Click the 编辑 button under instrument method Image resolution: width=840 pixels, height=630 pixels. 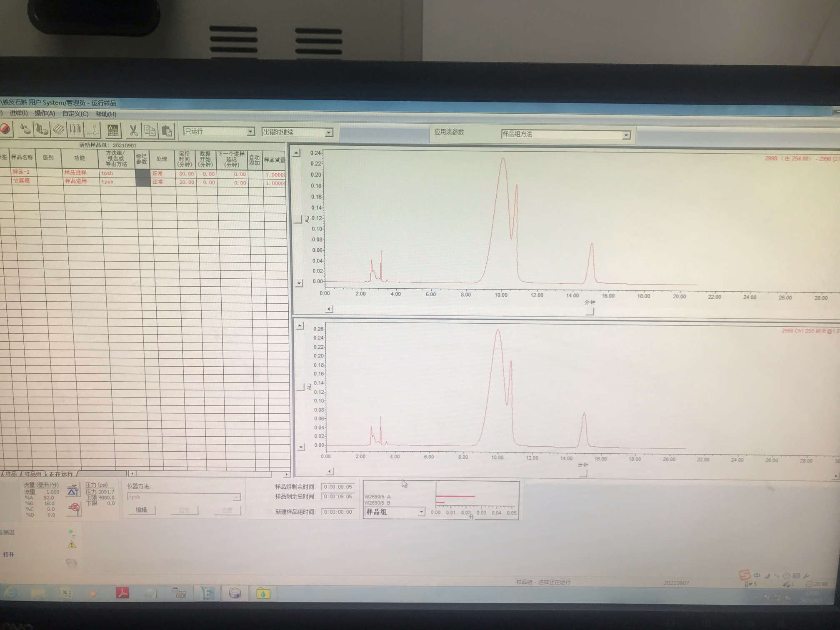(x=141, y=510)
